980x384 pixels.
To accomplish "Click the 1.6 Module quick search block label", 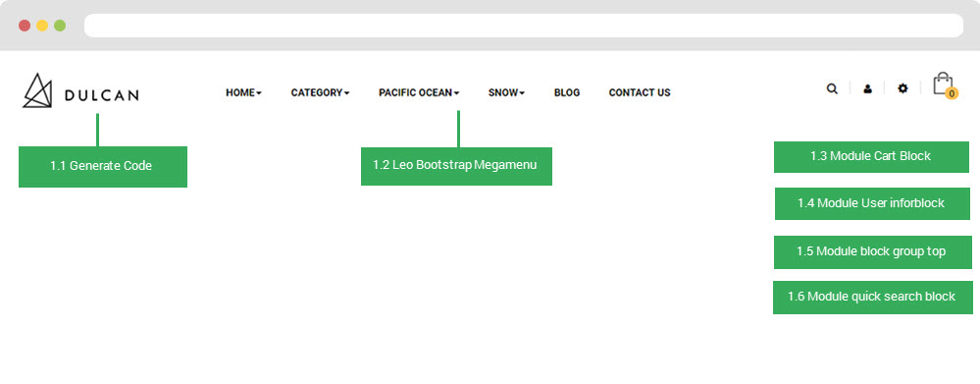I will pyautogui.click(x=872, y=297).
